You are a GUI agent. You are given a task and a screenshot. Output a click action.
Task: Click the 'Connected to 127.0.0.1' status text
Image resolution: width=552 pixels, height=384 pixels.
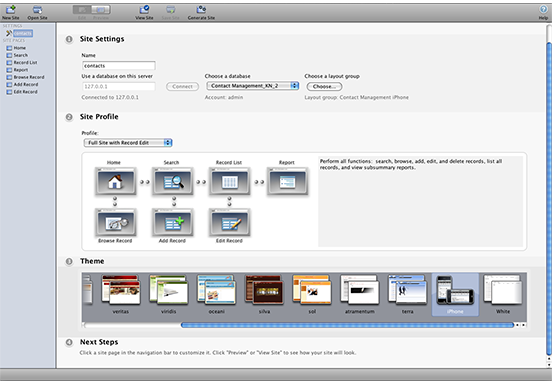coord(110,97)
